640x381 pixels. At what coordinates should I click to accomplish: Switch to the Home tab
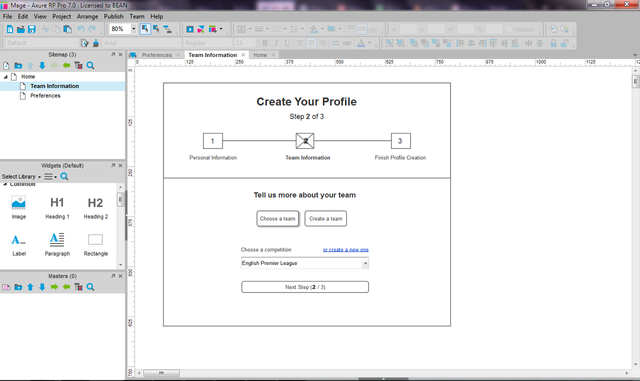[260, 55]
